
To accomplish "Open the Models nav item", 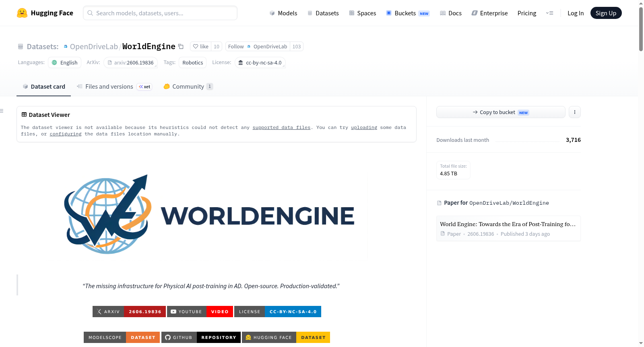I will coord(283,13).
